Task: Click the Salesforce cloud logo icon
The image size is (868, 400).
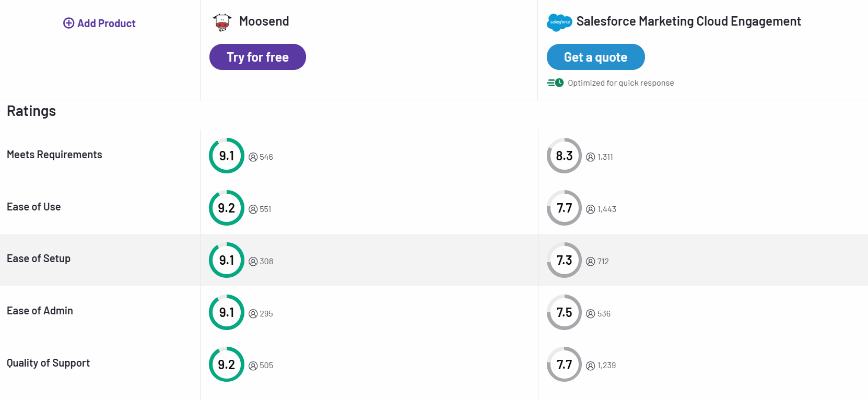Action: pyautogui.click(x=559, y=22)
